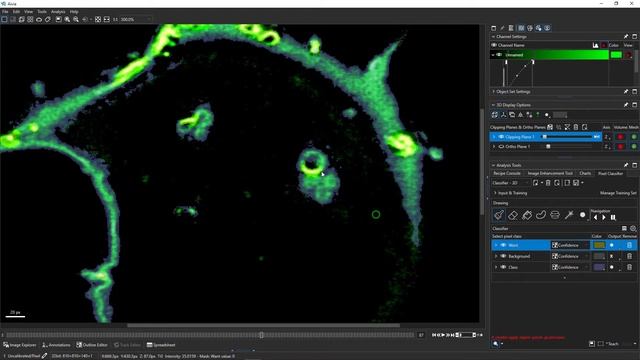Toggle visibility of selected first pixel class
Image resolution: width=640 pixels, height=360 pixels.
(503, 245)
